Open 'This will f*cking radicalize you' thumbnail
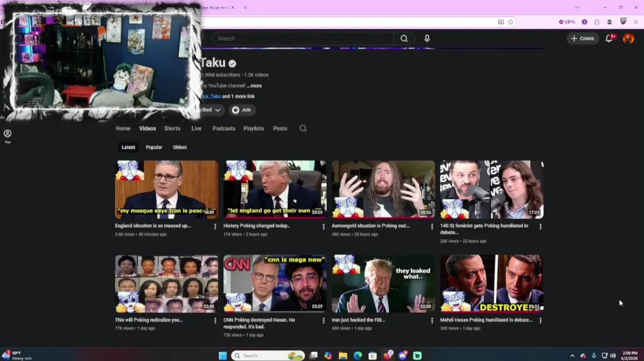Viewport: 644px width, 361px height. click(x=167, y=284)
